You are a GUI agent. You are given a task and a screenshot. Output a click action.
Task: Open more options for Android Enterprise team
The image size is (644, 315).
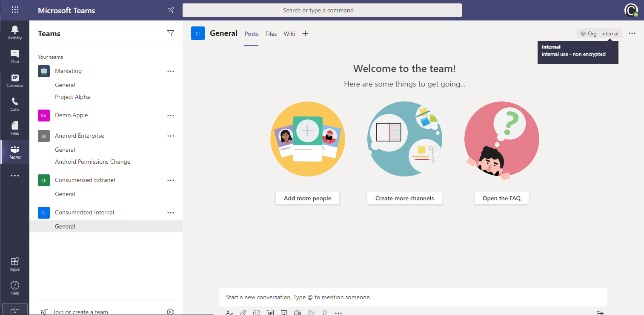(171, 136)
